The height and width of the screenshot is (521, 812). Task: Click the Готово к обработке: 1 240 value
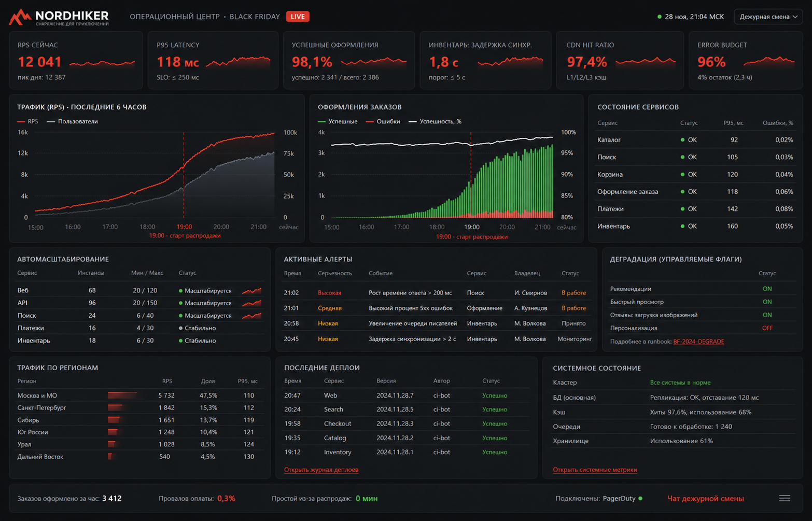691,427
